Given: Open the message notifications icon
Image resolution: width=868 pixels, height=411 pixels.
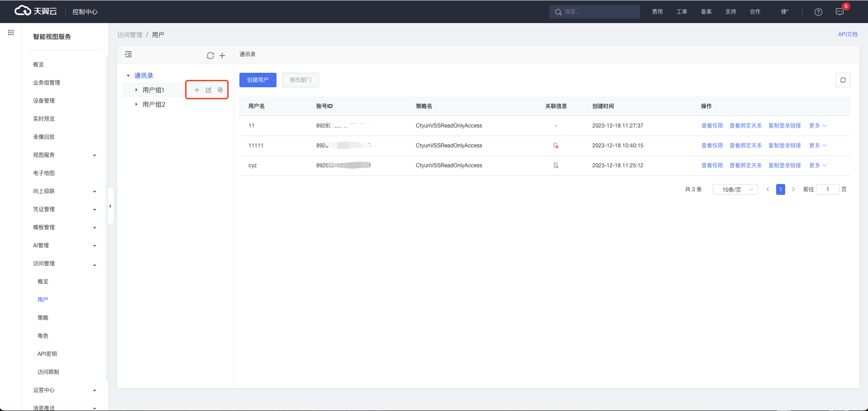Looking at the screenshot, I should (x=839, y=12).
